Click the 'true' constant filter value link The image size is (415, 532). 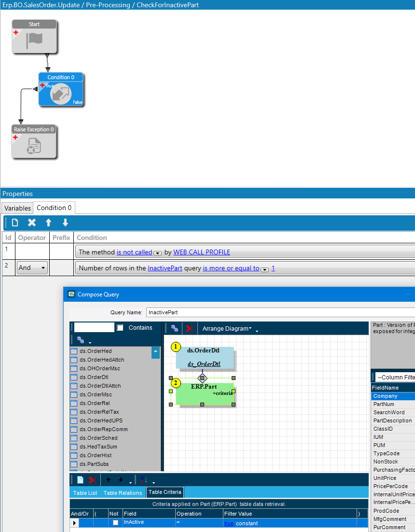click(229, 523)
